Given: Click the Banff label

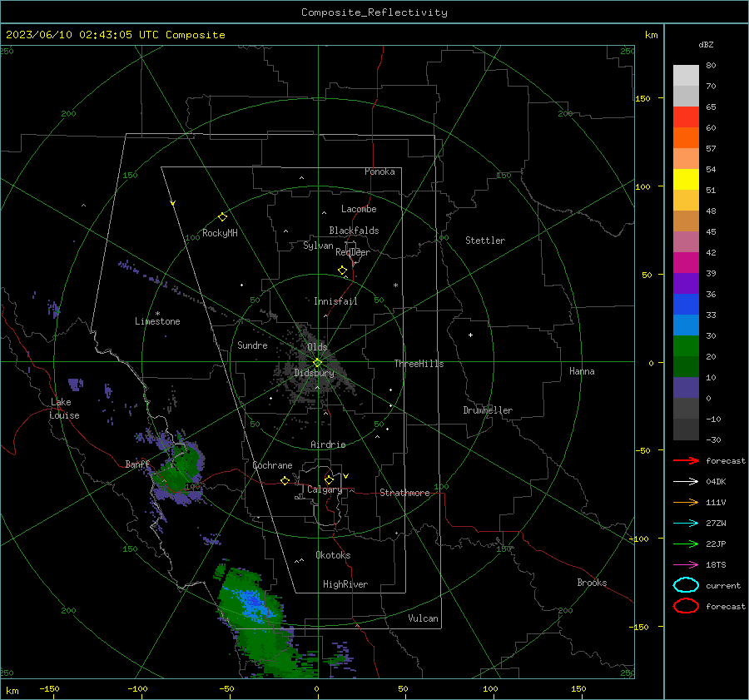Looking at the screenshot, I should click(137, 464).
